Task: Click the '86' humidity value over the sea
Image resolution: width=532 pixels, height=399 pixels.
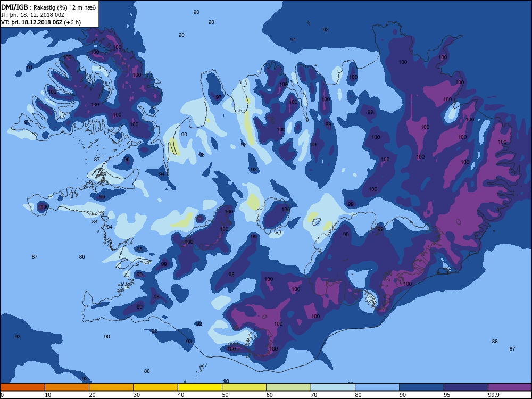Action: [x=82, y=257]
